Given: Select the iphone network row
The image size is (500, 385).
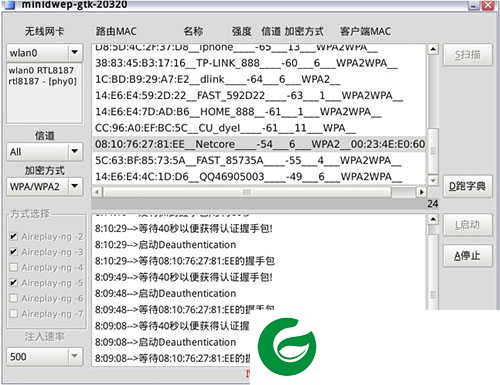Looking at the screenshot, I should (x=259, y=49).
